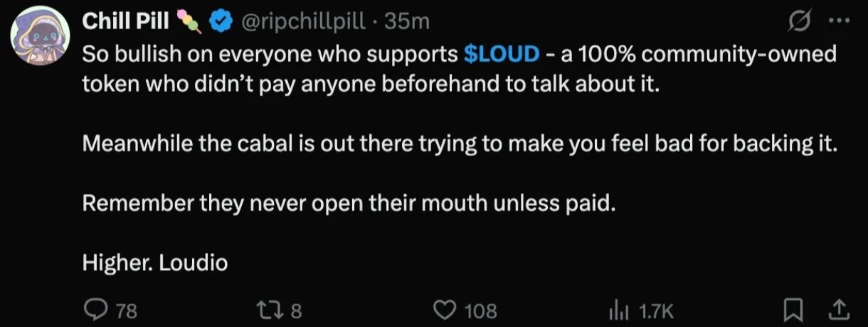Bookmark this post by Chill Pill
This screenshot has height=327, width=868.
point(792,310)
